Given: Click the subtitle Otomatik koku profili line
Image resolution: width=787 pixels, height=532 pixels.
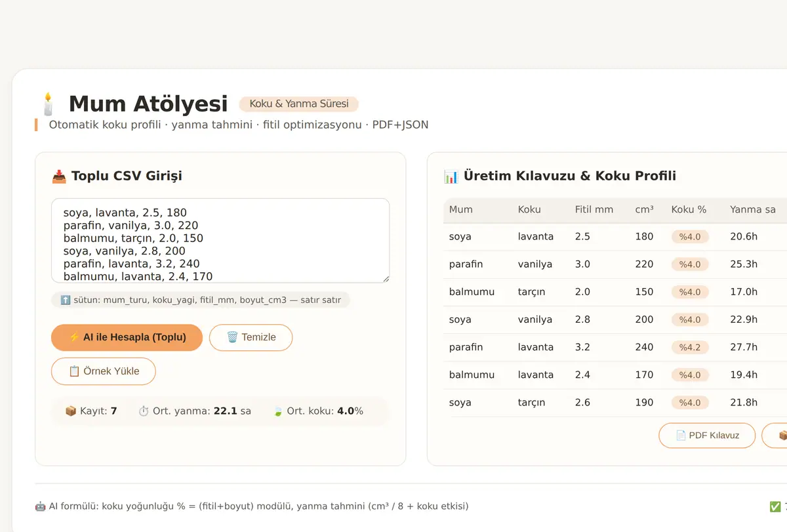Looking at the screenshot, I should (239, 125).
